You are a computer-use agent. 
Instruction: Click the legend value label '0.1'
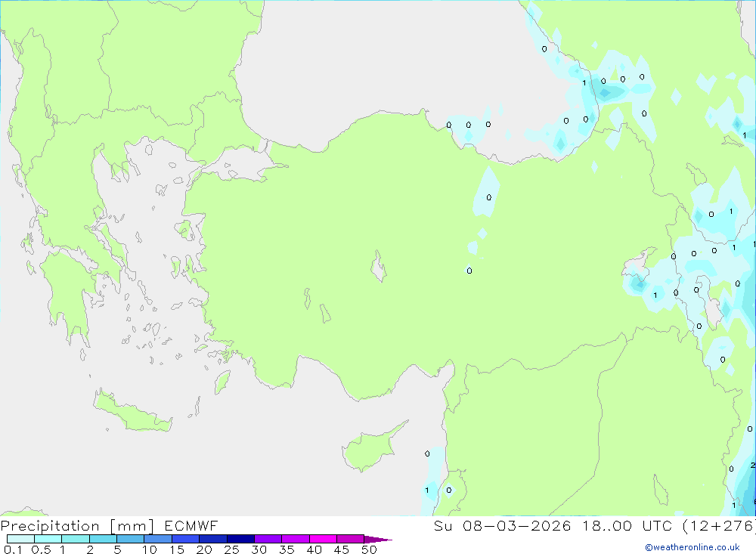pyautogui.click(x=13, y=549)
